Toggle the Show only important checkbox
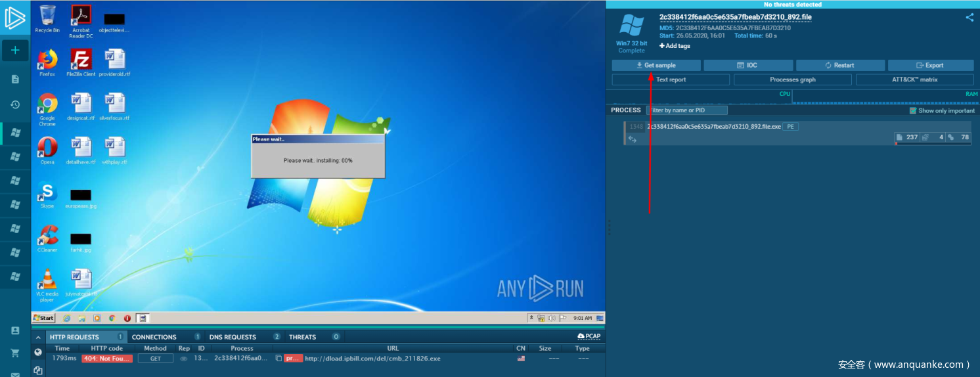This screenshot has width=980, height=377. coord(912,110)
